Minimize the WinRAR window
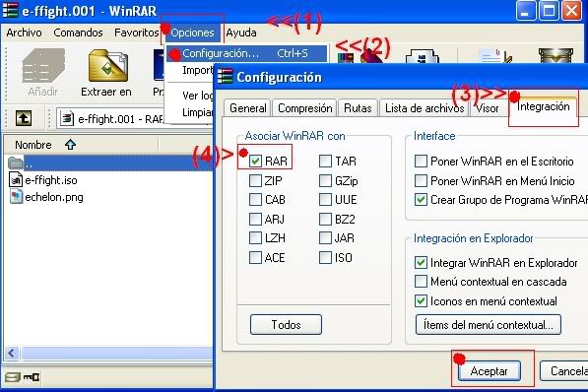The width and height of the screenshot is (588, 392). coord(526,10)
